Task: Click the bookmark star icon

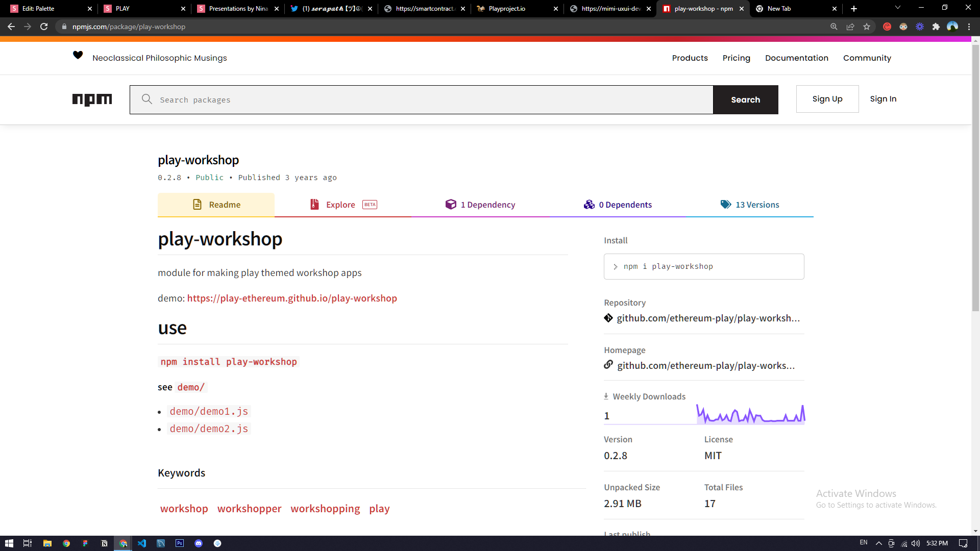Action: [867, 27]
